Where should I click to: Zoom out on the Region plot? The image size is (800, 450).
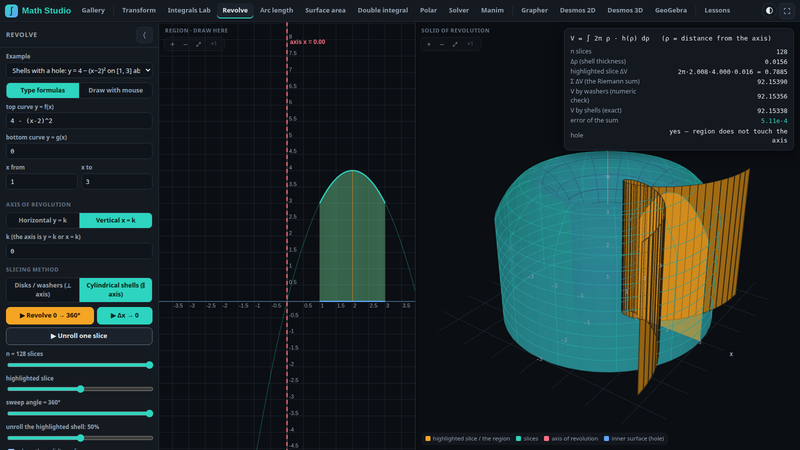click(185, 44)
